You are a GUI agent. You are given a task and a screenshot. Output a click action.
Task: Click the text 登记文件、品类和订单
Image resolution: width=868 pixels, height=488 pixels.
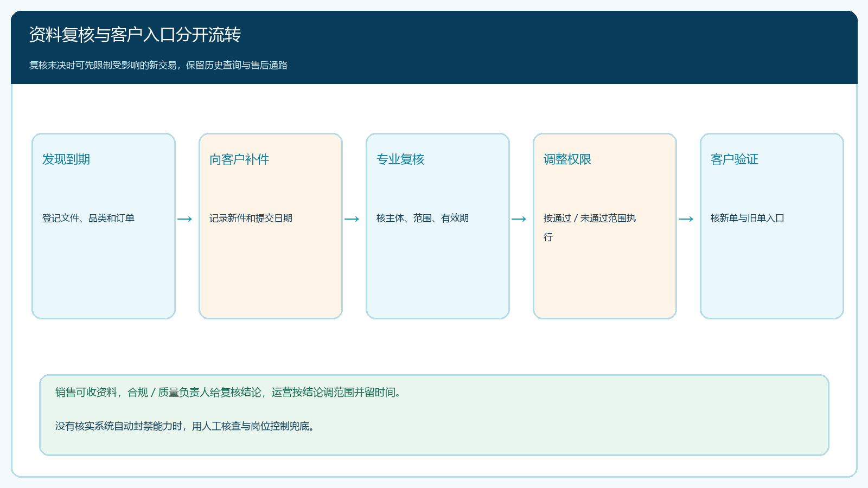click(x=88, y=218)
